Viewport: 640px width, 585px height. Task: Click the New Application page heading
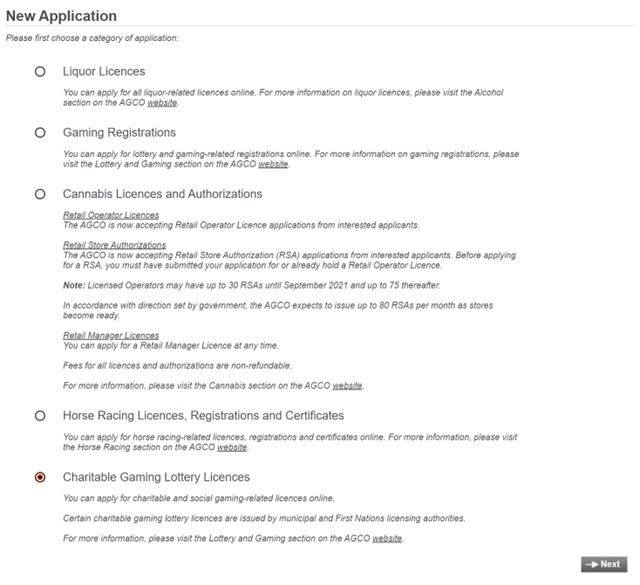tap(62, 16)
